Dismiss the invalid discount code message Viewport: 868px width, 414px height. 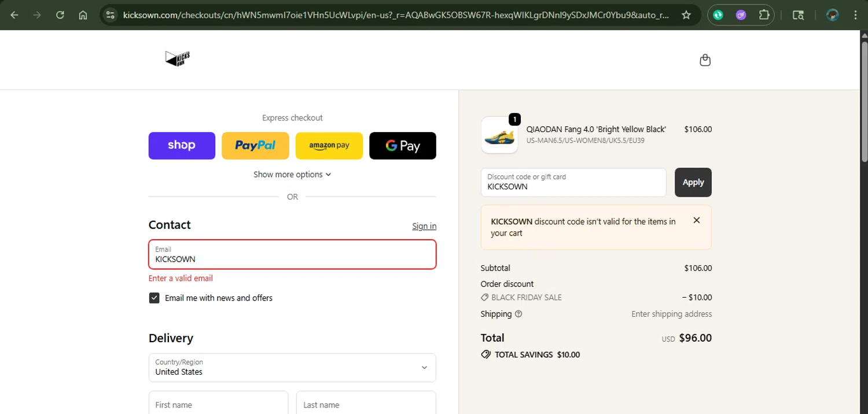click(697, 220)
